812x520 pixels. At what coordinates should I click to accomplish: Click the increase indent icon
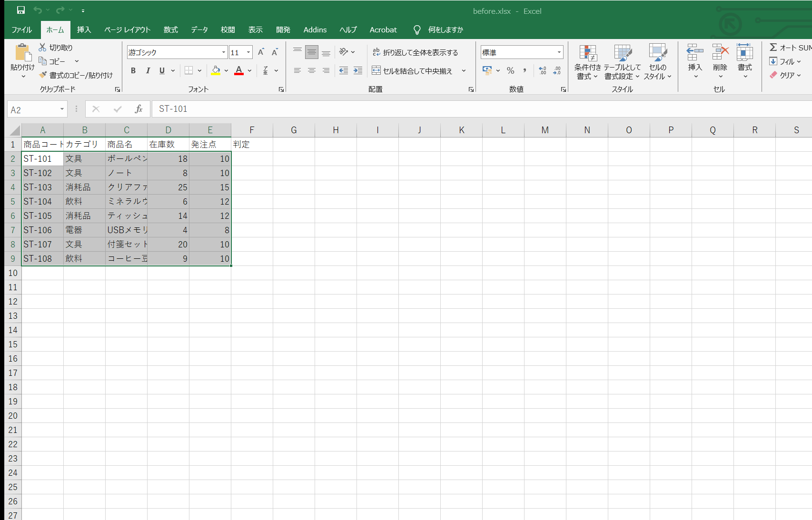(x=358, y=70)
